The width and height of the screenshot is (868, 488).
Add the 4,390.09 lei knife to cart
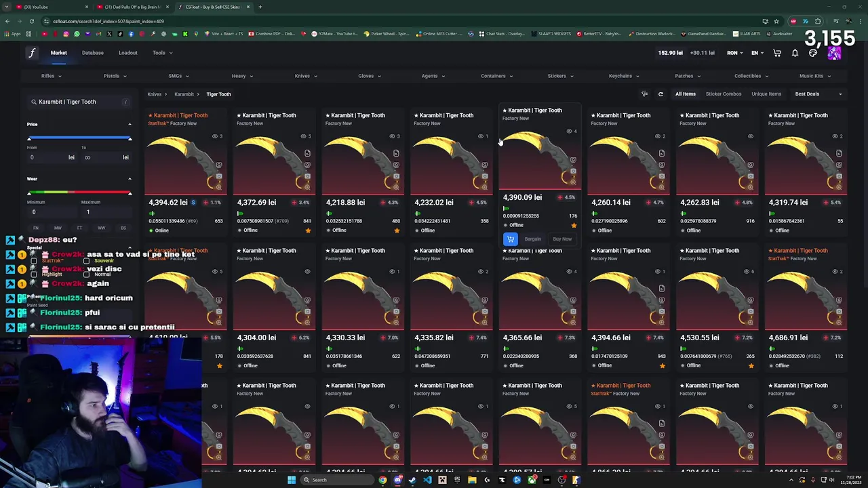pyautogui.click(x=511, y=239)
